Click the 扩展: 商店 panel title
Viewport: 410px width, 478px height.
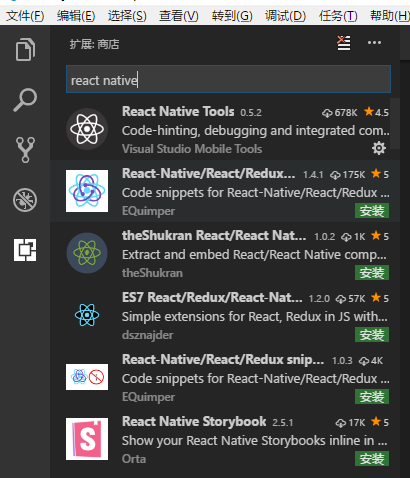tap(94, 44)
